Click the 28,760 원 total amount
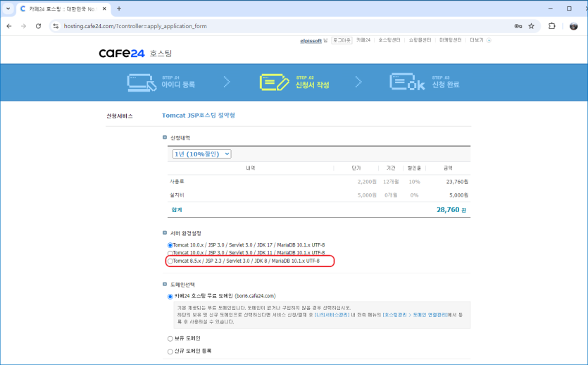The width and height of the screenshot is (588, 365). (451, 210)
